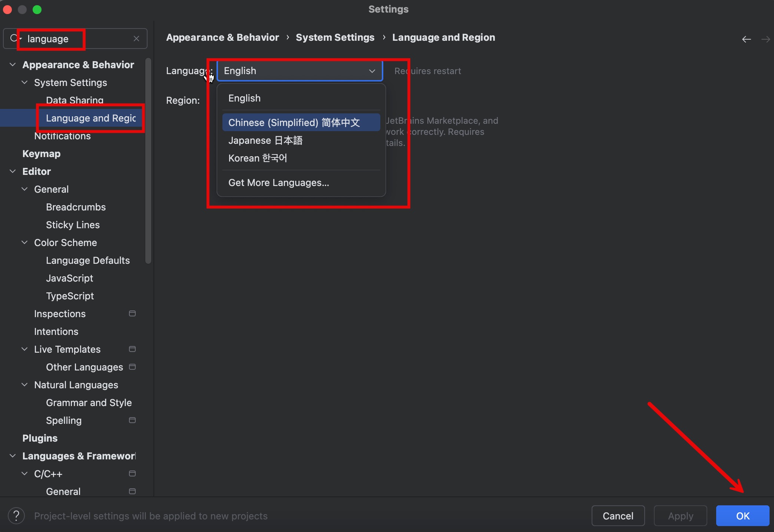
Task: Collapse the Natural Languages node
Action: click(24, 385)
